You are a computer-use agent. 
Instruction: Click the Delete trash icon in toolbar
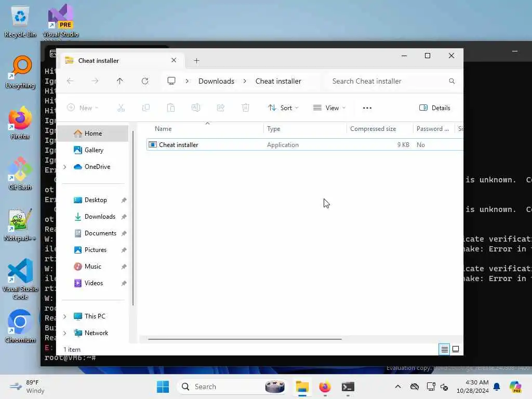pos(245,108)
